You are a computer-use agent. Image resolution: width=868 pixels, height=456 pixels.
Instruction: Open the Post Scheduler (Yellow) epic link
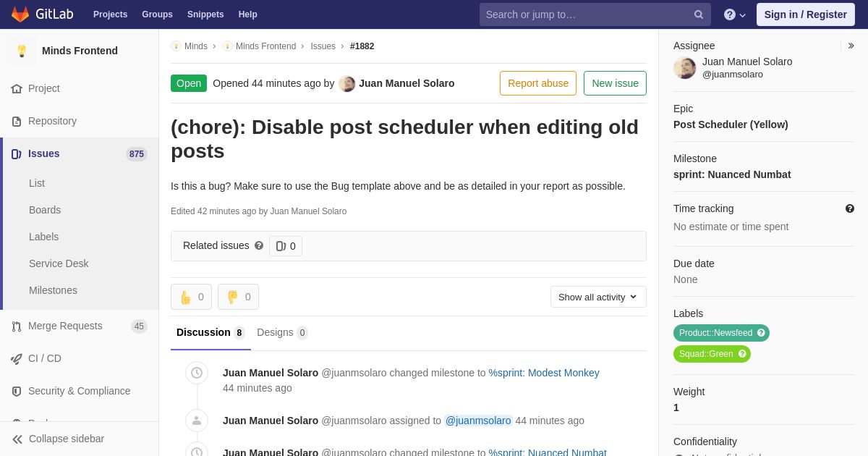point(731,124)
